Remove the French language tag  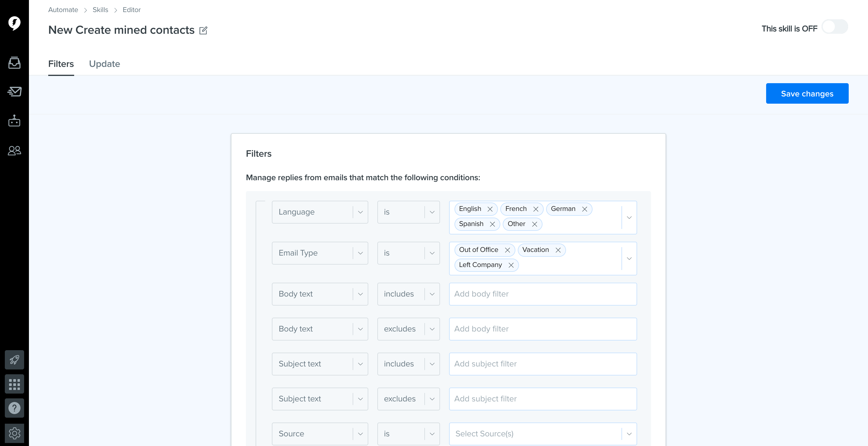point(536,209)
